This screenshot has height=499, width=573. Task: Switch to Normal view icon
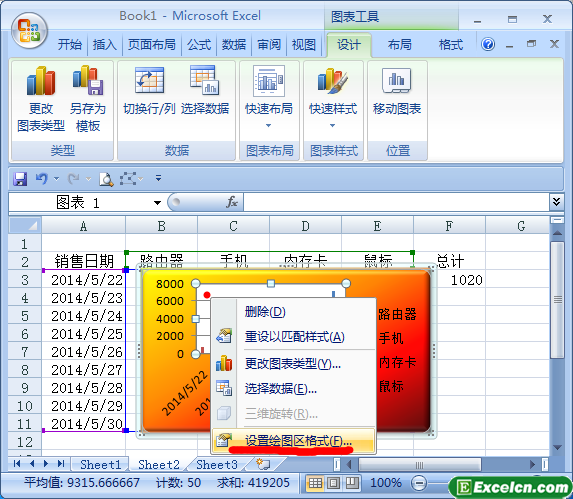pos(315,483)
